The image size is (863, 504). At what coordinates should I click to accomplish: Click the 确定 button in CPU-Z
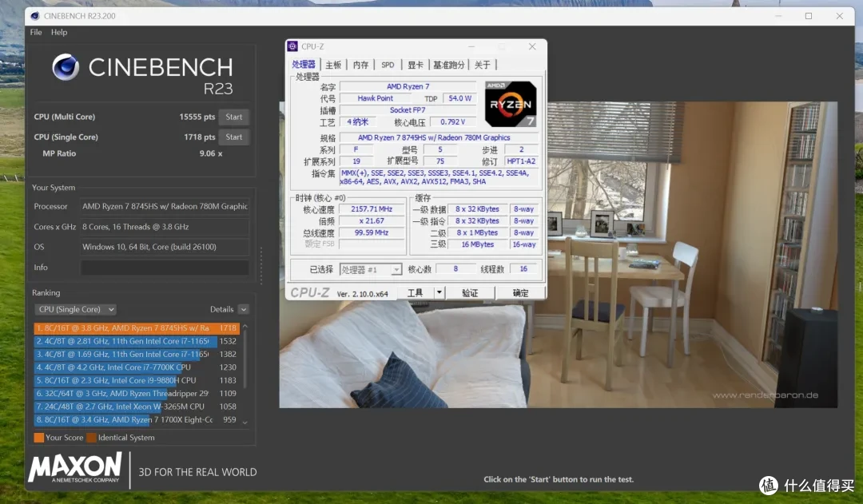pos(521,292)
